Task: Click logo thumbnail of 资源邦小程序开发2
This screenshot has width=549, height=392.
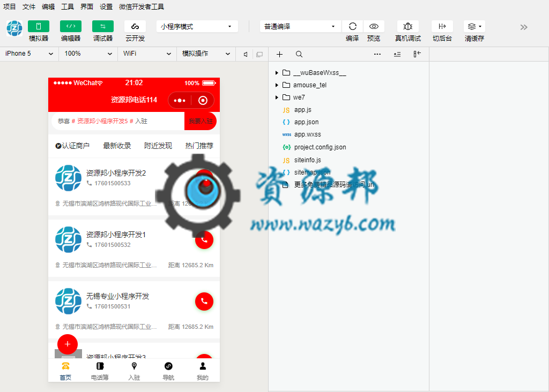Action: [68, 178]
